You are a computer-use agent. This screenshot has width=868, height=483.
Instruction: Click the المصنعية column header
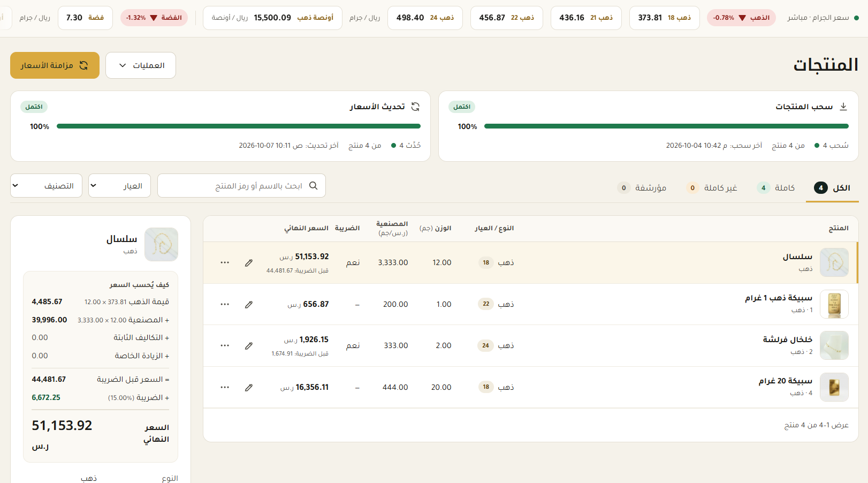pyautogui.click(x=392, y=228)
